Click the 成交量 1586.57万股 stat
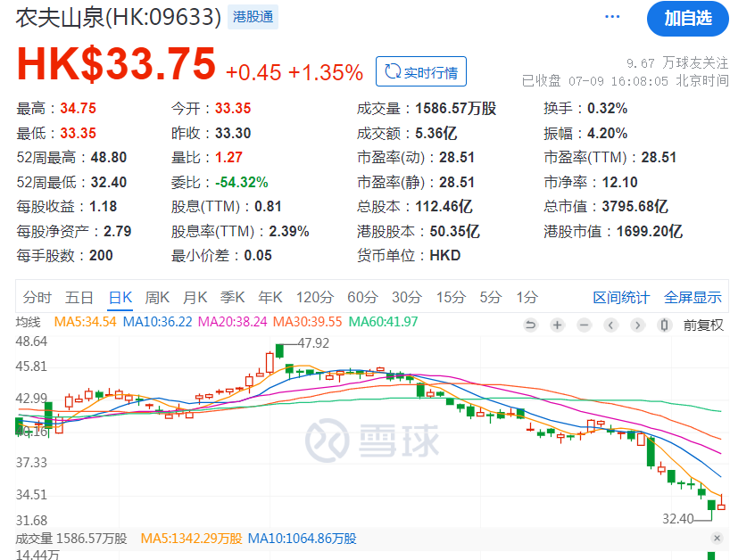 pos(427,109)
